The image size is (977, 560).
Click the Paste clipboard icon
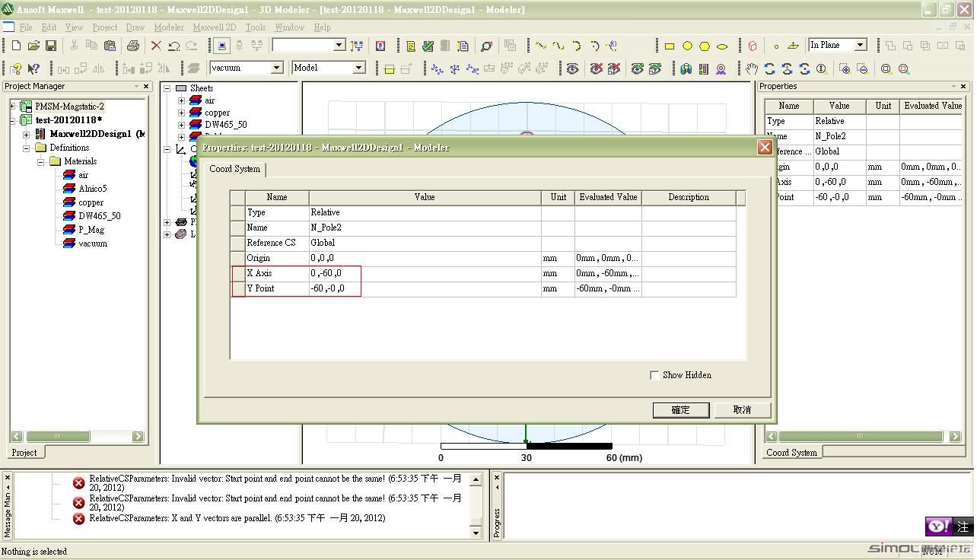110,46
